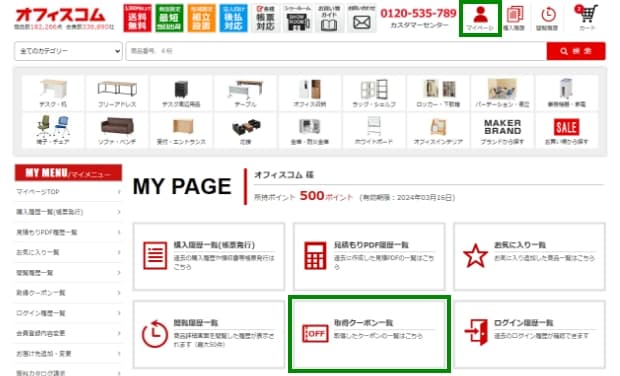This screenshot has width=620, height=376.
Task: Browse by MAKER BRAND
Action: point(502,130)
